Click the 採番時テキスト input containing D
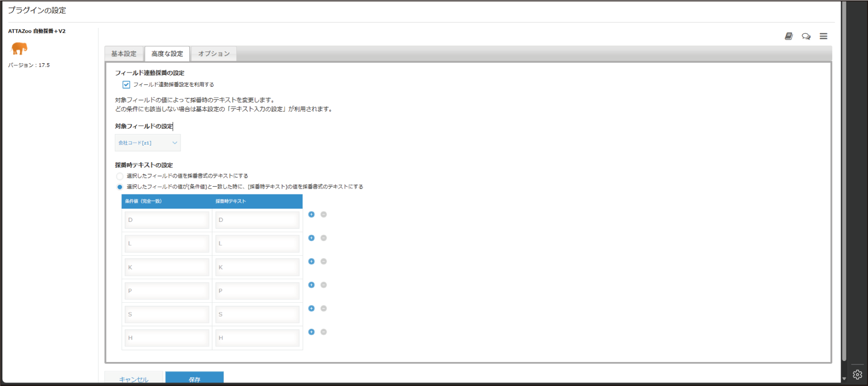This screenshot has height=386, width=868. pyautogui.click(x=257, y=220)
